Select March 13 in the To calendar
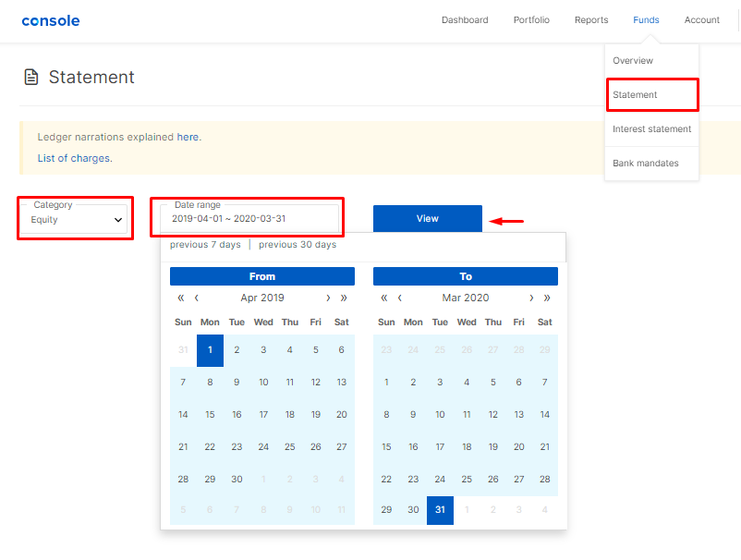Screen dimensions: 741x560 [519, 414]
